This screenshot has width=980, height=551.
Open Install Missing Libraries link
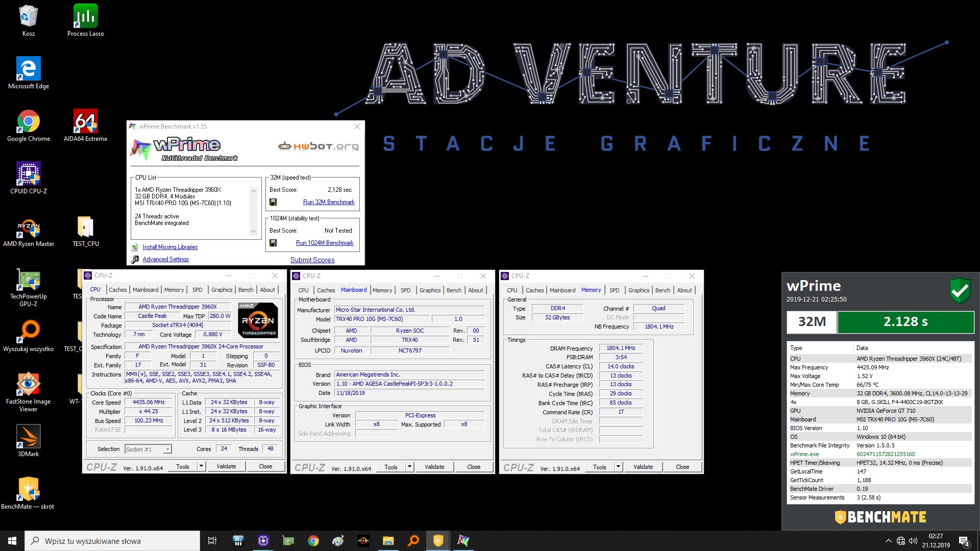click(170, 247)
